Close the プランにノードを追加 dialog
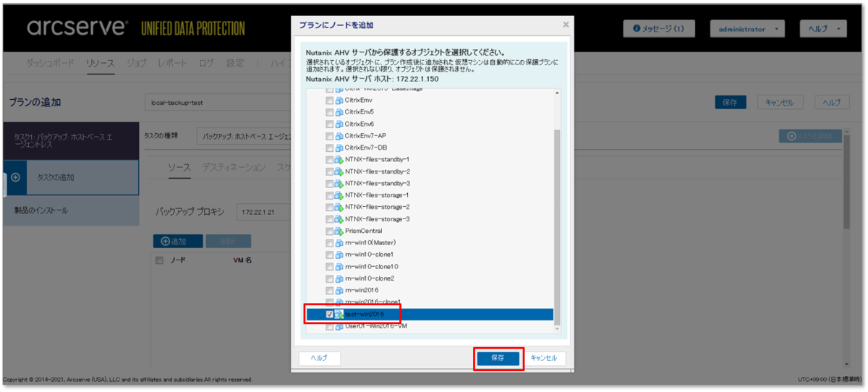The image size is (868, 392). coord(566,25)
